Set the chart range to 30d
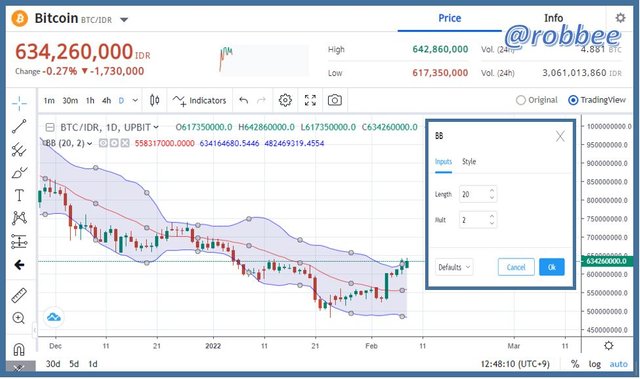This screenshot has width=640, height=379. (53, 364)
